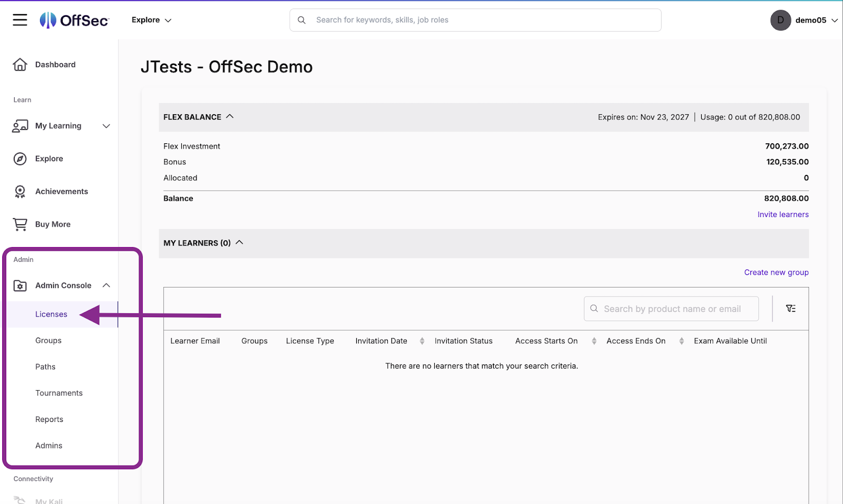The height and width of the screenshot is (504, 843).
Task: Click the Invite learners link
Action: coord(783,214)
